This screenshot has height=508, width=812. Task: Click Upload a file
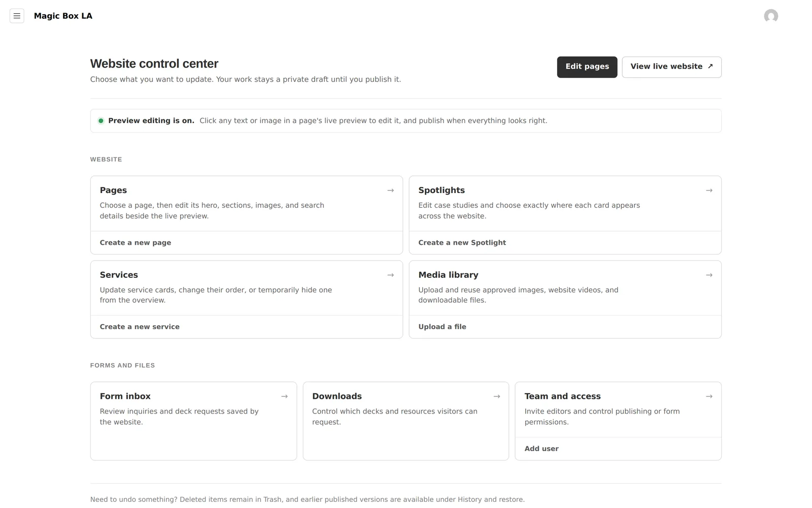click(442, 327)
